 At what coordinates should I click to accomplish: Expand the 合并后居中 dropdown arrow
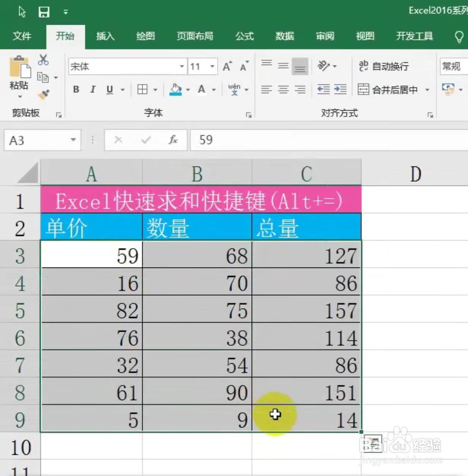coord(426,89)
